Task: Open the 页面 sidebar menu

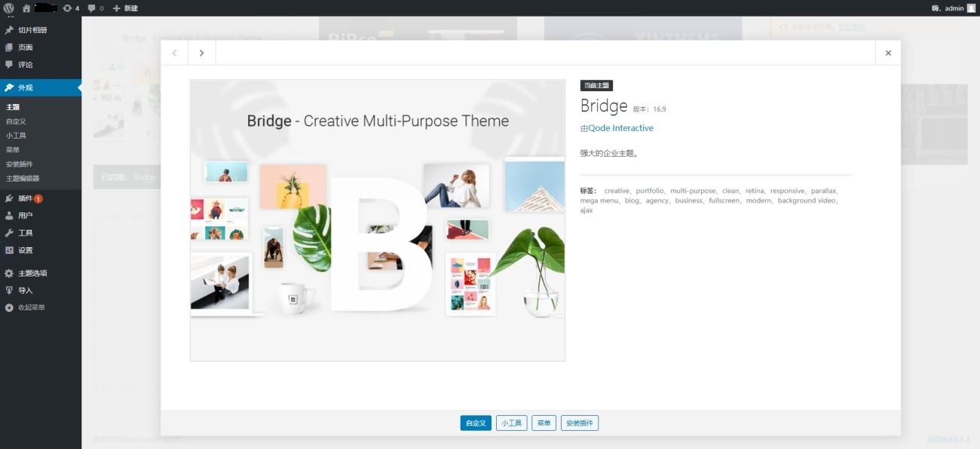Action: [41, 47]
